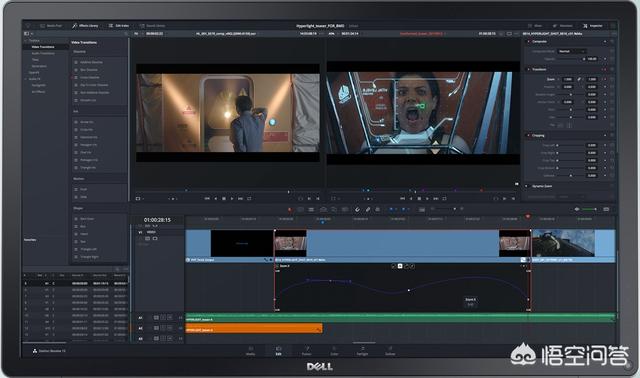Viewport: 640px width, 378px height.
Task: Click the Zoom link chain icon in Inspector
Action: click(579, 79)
